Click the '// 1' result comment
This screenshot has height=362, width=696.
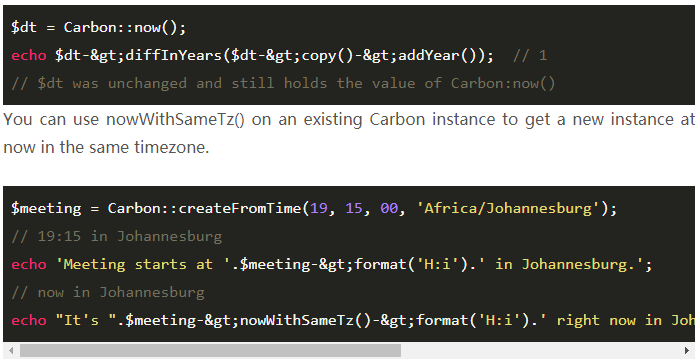[530, 55]
